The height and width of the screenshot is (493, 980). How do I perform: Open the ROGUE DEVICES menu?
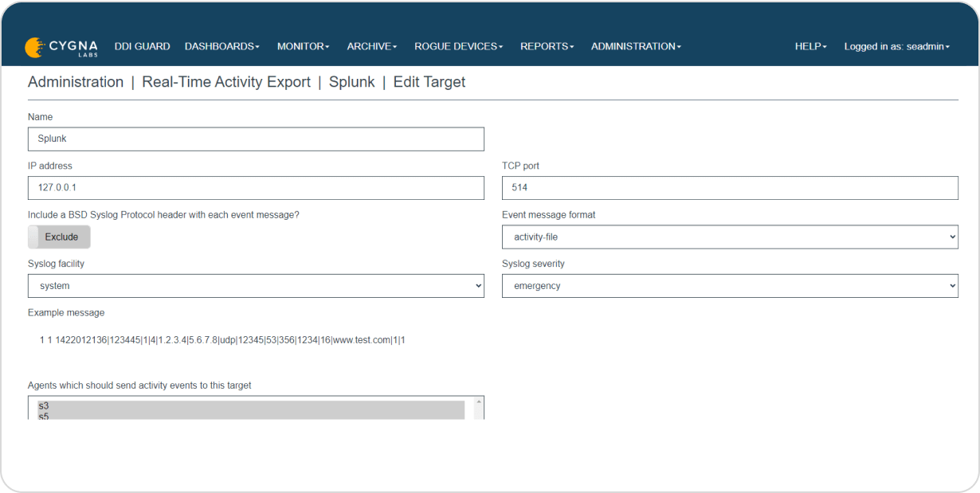[458, 46]
